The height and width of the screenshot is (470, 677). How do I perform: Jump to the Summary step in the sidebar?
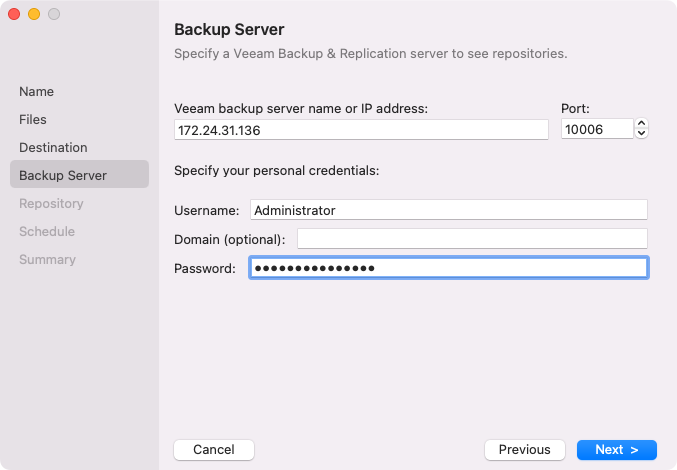pos(47,259)
